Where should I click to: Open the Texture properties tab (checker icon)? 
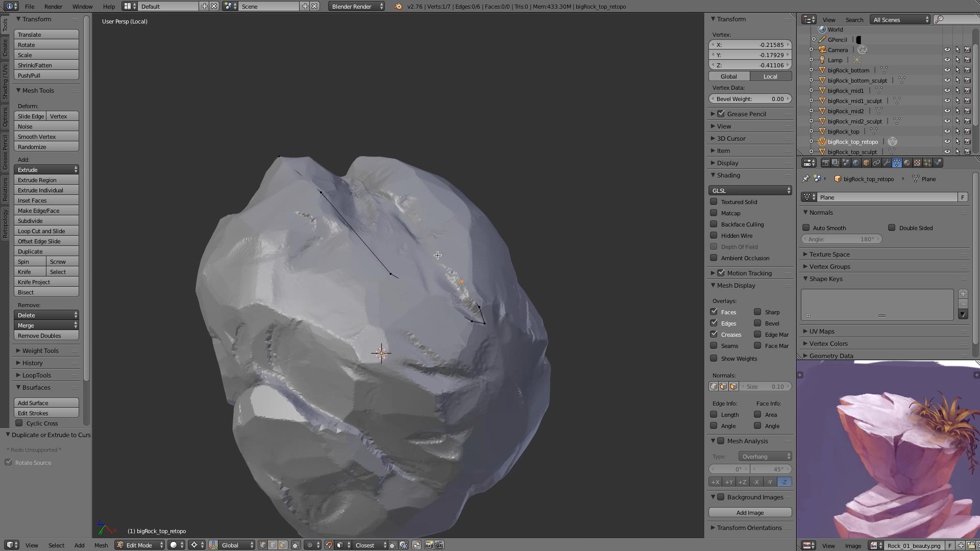tap(917, 163)
